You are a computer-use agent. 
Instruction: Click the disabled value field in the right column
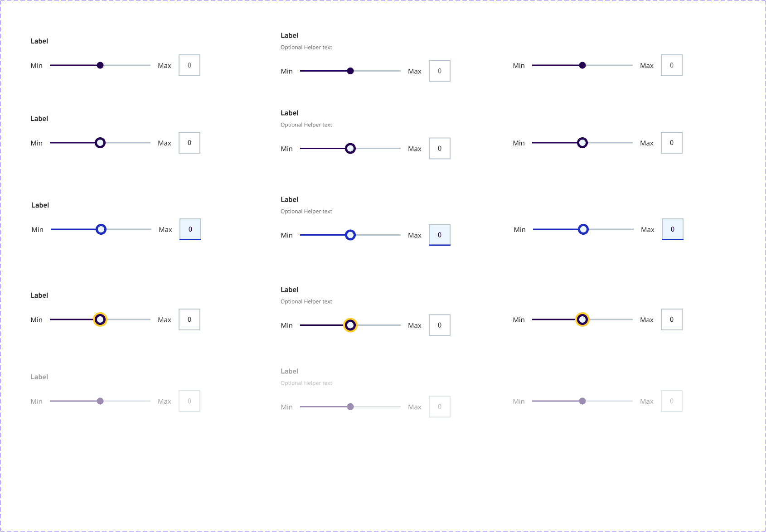click(x=671, y=401)
